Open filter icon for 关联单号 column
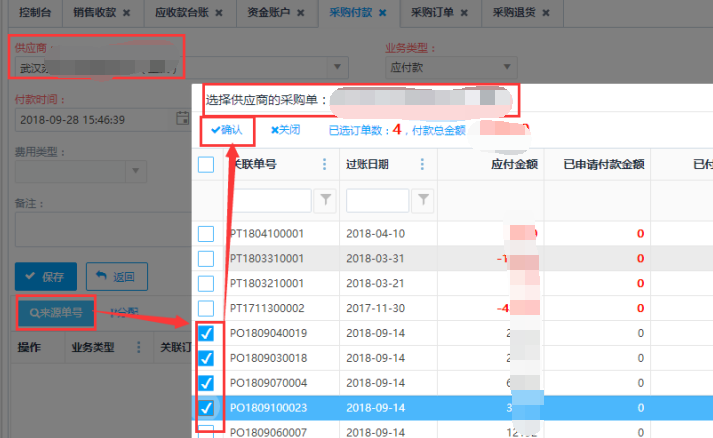The image size is (713, 438). coord(325,201)
